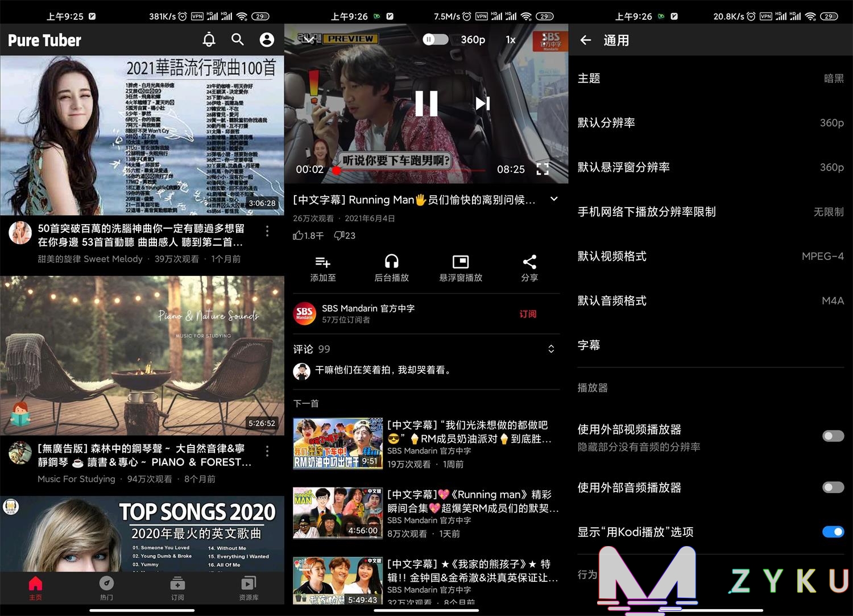Disable 显示"用Kodi播放"选项 switch

[x=833, y=532]
